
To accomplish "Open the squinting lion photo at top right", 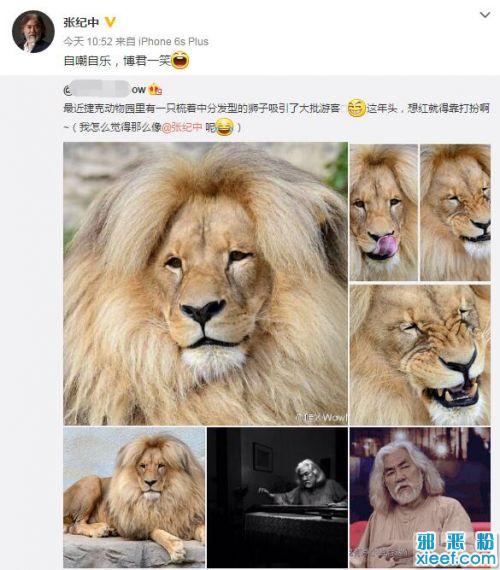I will 455,212.
